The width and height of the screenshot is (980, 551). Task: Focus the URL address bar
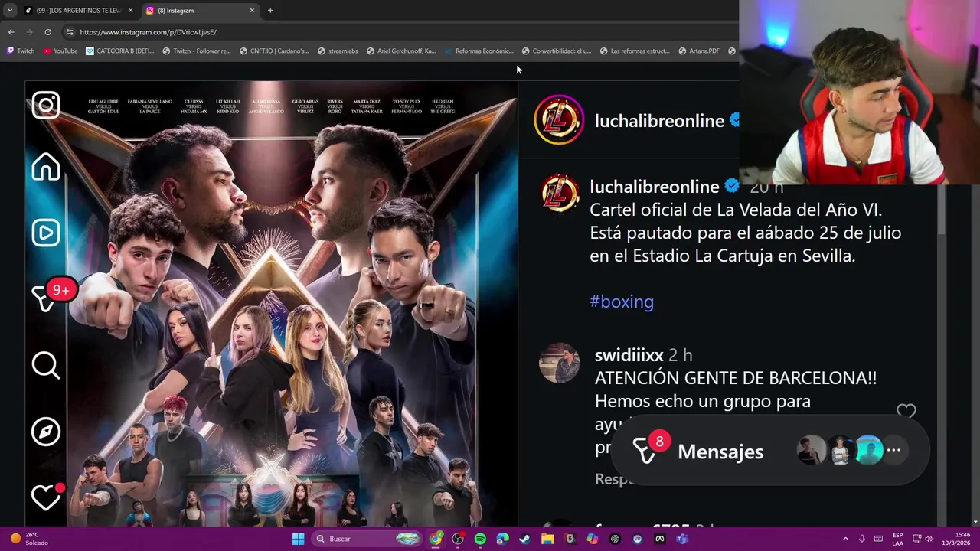(398, 32)
